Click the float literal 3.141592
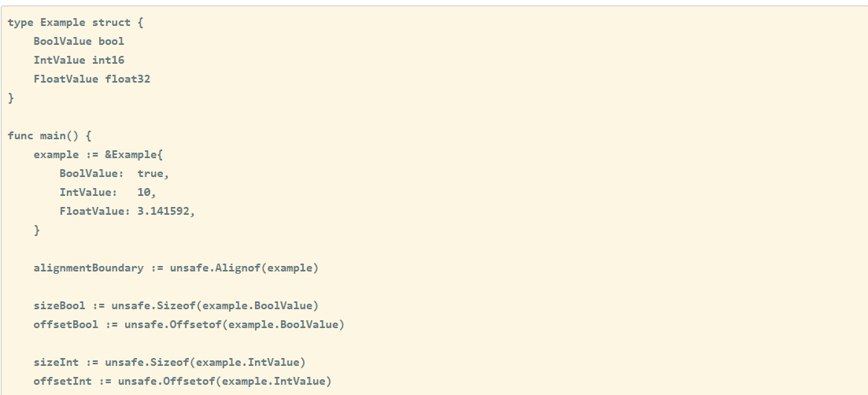Screen dimensions: 868x395 coord(163,211)
